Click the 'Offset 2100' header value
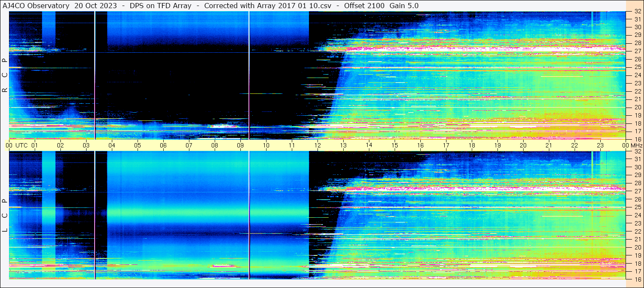The width and height of the screenshot is (644, 288). point(364,6)
